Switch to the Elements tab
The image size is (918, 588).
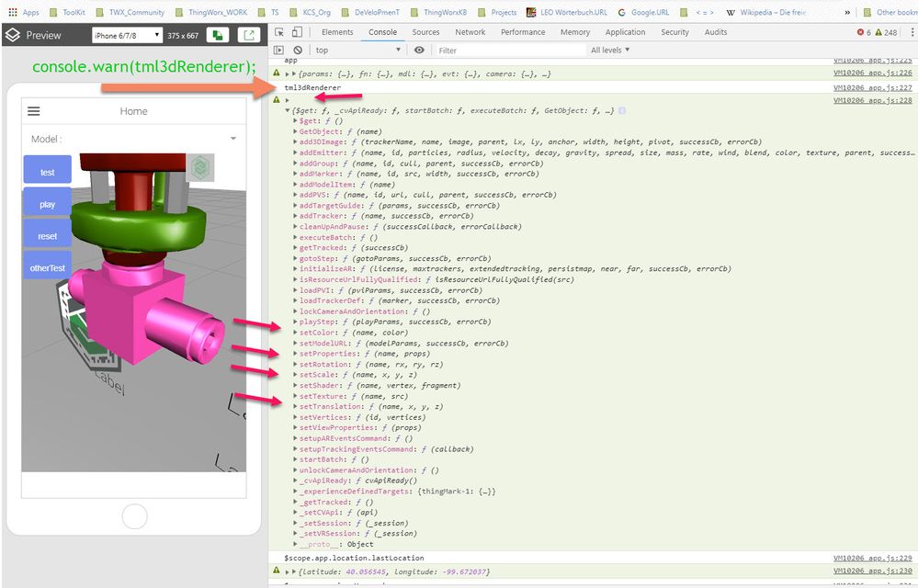337,32
